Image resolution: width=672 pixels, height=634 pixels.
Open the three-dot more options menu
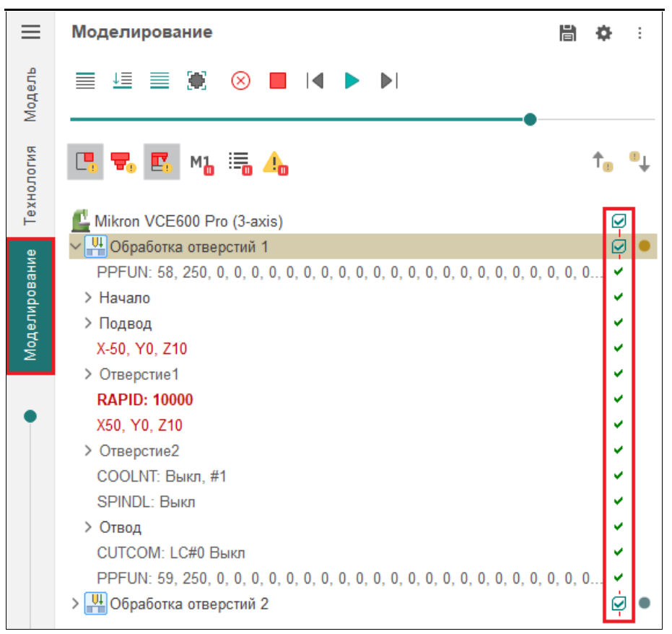(639, 33)
